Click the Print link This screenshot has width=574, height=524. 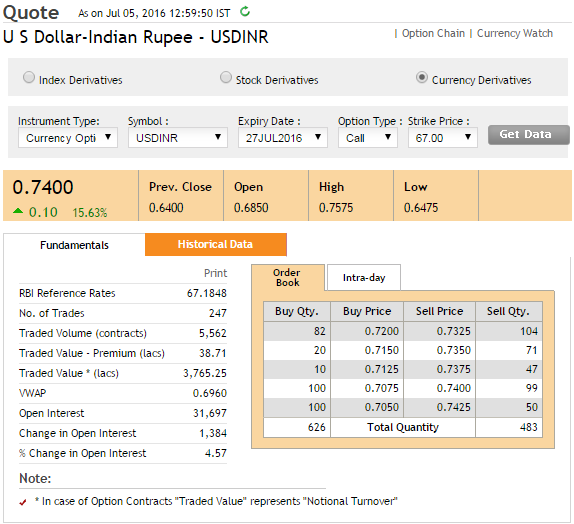point(215,273)
